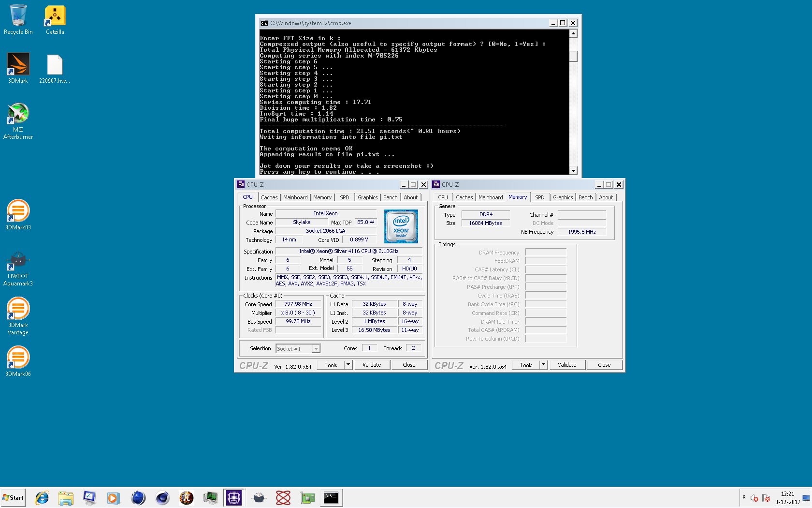The image size is (812, 508).
Task: Launch the 3DMark desktop shortcut
Action: [18, 68]
